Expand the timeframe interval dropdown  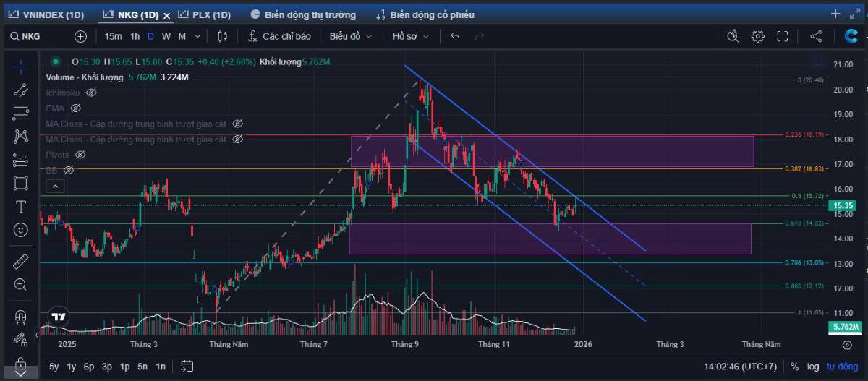coord(198,36)
